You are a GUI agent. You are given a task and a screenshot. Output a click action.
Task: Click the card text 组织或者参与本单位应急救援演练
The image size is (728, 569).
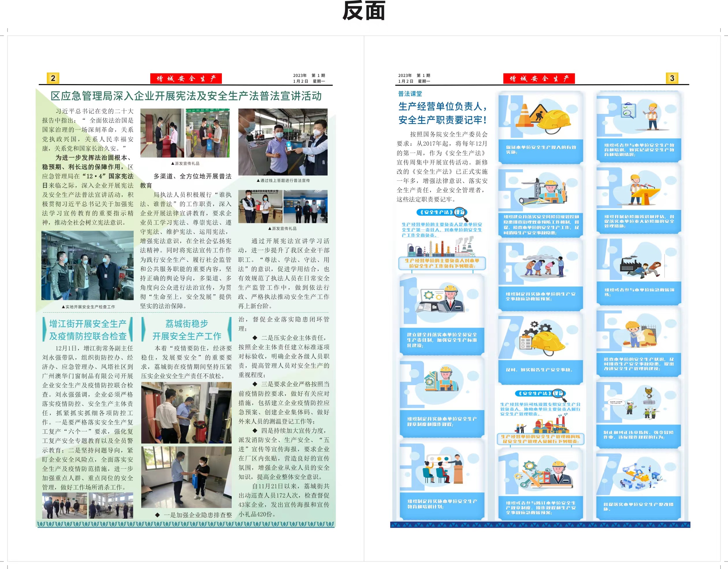click(639, 292)
